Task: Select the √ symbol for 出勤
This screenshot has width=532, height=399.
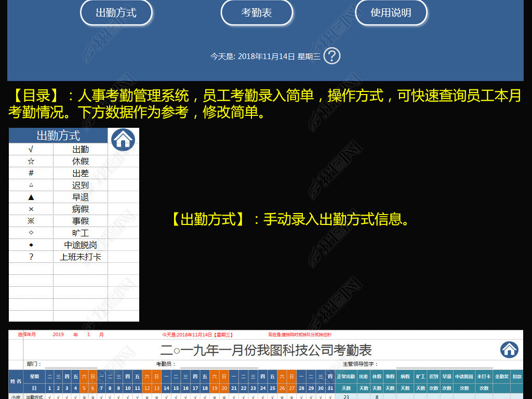Action: point(30,149)
